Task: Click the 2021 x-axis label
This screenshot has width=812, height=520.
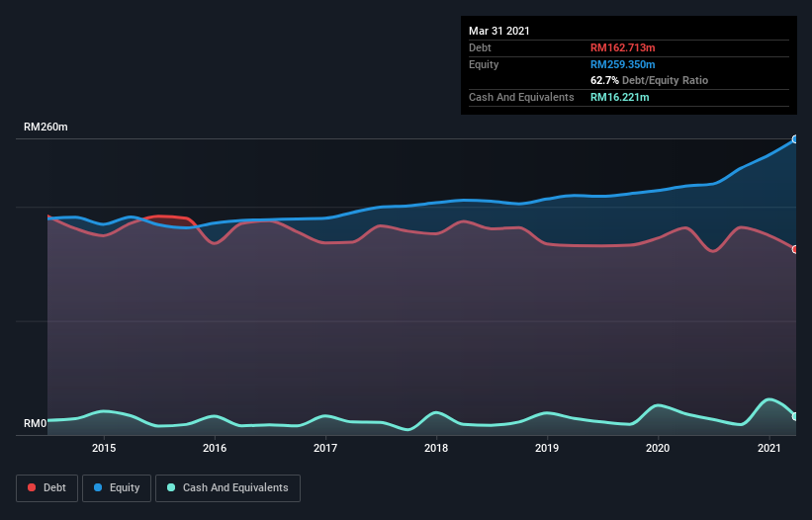Action: pyautogui.click(x=769, y=448)
